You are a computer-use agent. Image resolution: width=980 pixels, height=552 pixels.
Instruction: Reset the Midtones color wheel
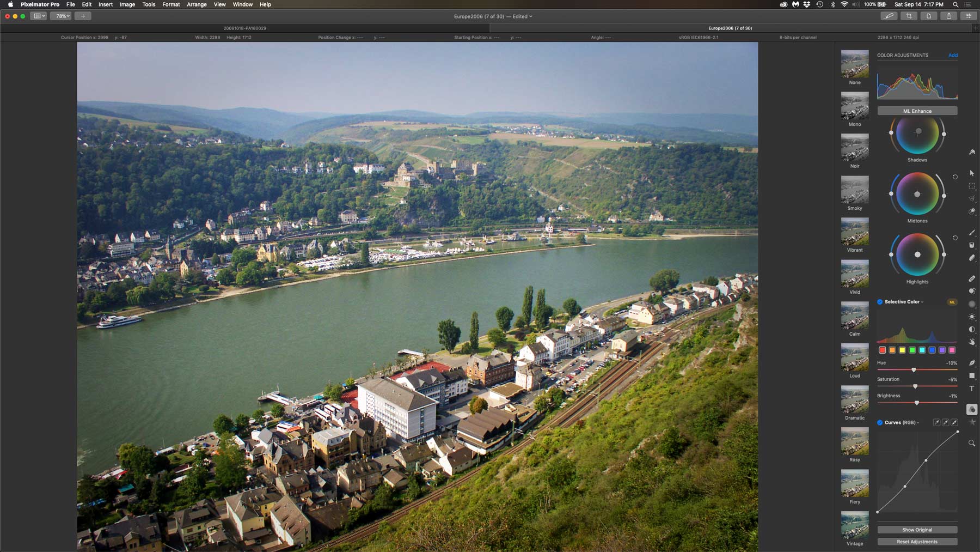955,177
